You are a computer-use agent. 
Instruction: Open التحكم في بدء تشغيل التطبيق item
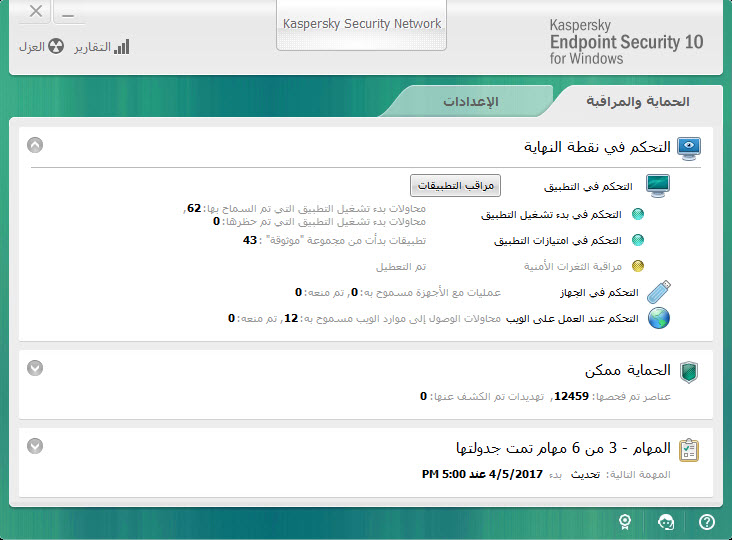[551, 215]
